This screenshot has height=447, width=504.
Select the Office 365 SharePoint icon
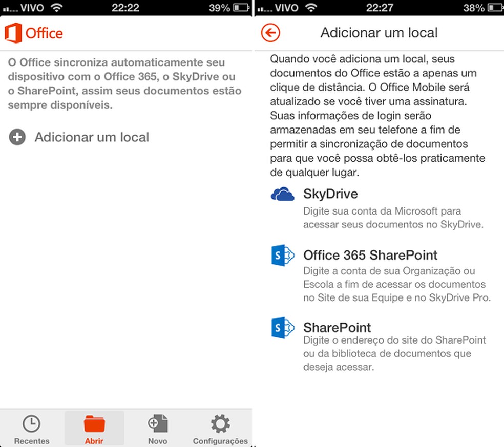click(x=282, y=255)
